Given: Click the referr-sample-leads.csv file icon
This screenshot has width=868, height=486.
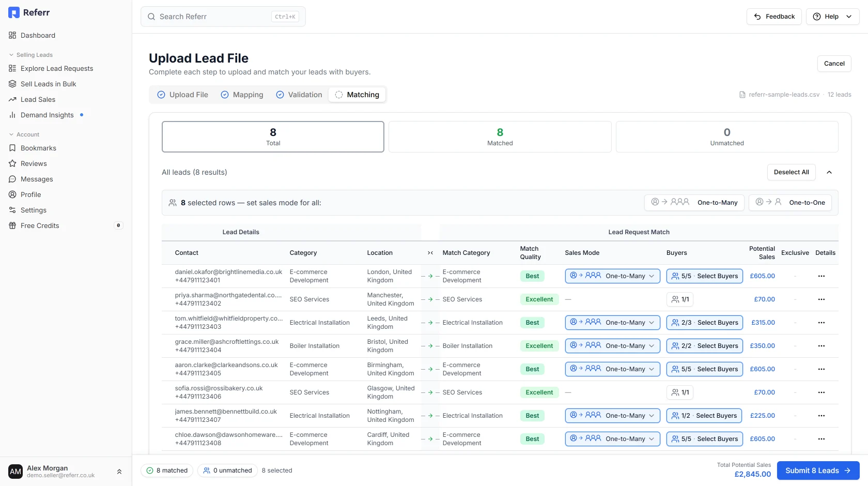Looking at the screenshot, I should pos(742,95).
